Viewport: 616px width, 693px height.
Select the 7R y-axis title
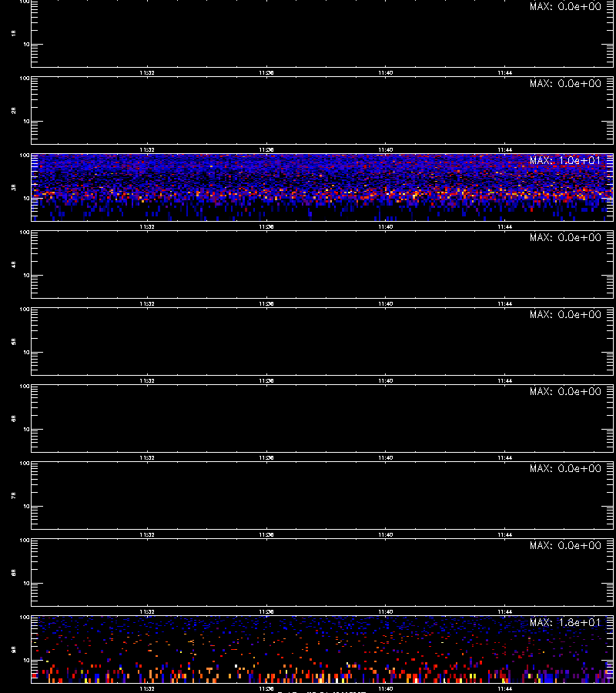click(x=14, y=495)
